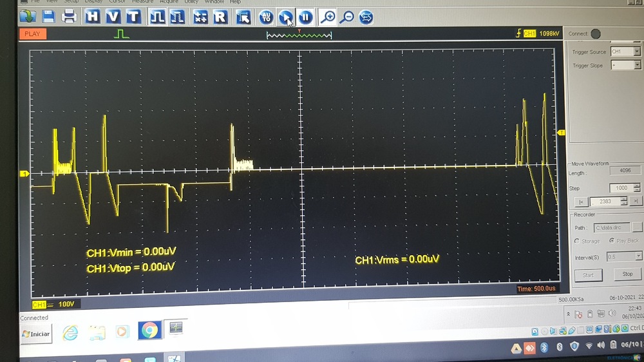This screenshot has width=644, height=362.
Task: Click the orange PLAY status indicator
Action: (32, 33)
